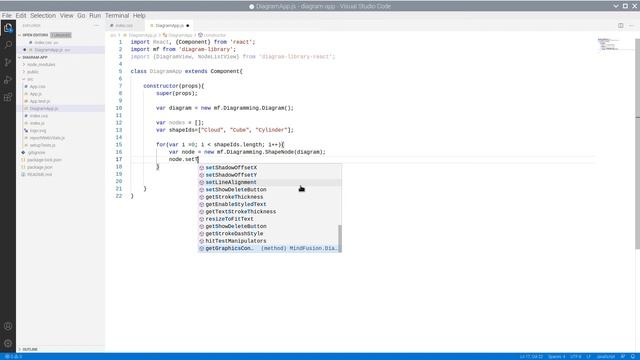The image size is (640, 360).
Task: Select the DiagramApp.js editor tab
Action: coord(169,25)
